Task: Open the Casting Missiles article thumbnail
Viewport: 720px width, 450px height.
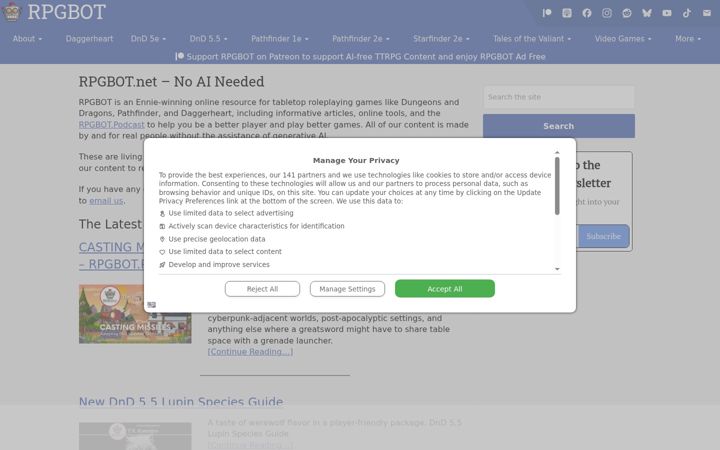Action: click(x=135, y=314)
